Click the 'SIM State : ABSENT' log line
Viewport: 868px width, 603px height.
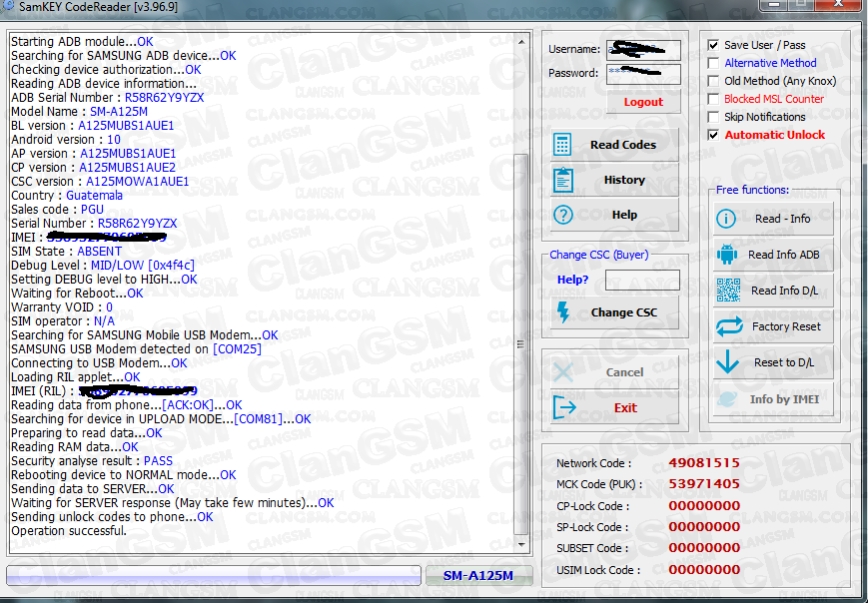[67, 252]
